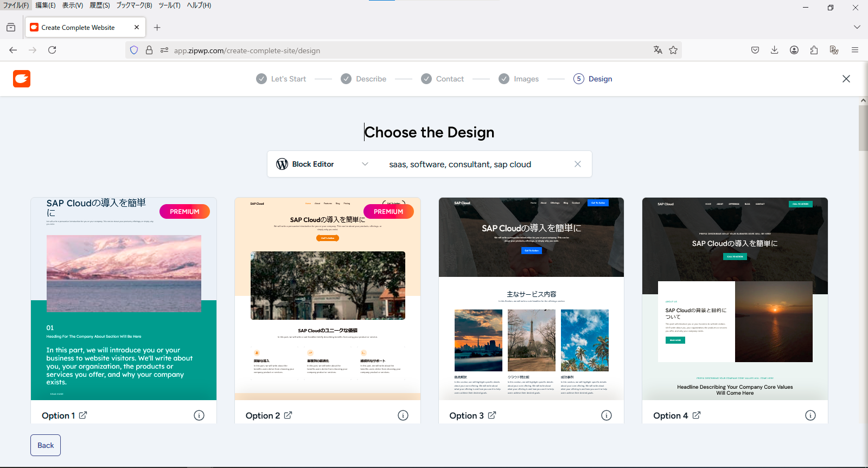
Task: Go back using browser back arrow
Action: coord(13,50)
